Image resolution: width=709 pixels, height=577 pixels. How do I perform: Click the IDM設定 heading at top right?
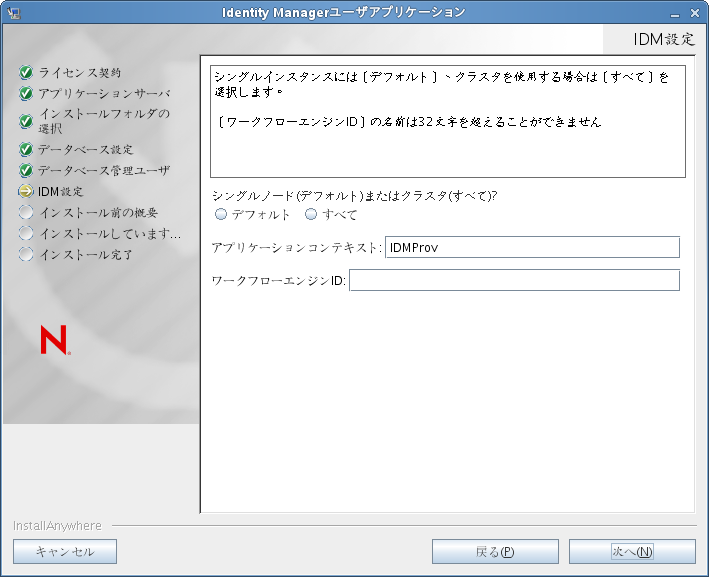click(663, 39)
